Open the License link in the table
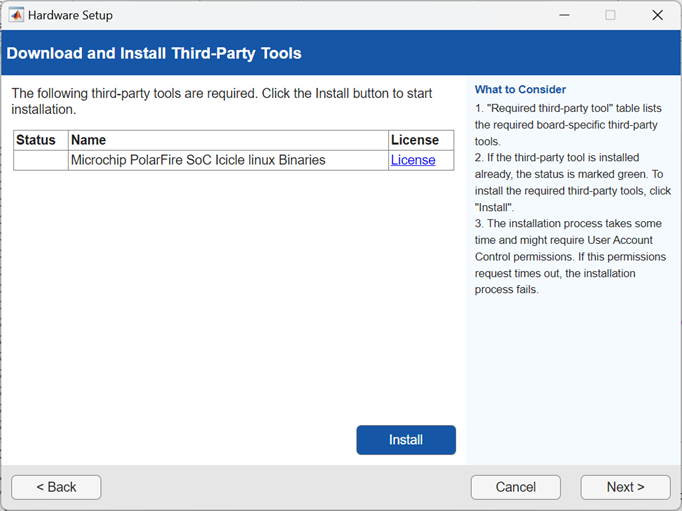 click(413, 160)
